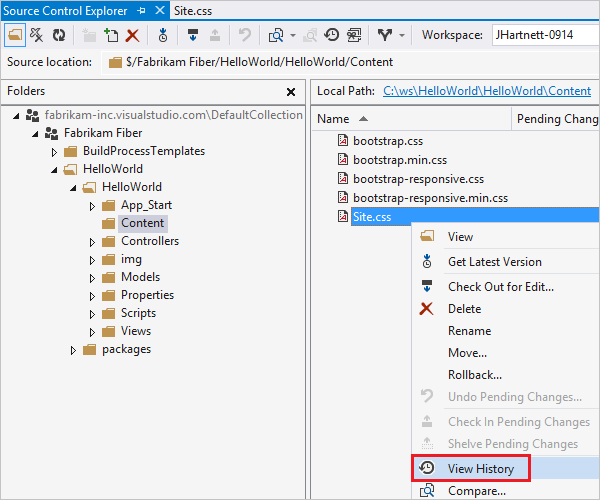
Task: Select bootstrap-responsive.min.css file
Action: [x=430, y=198]
